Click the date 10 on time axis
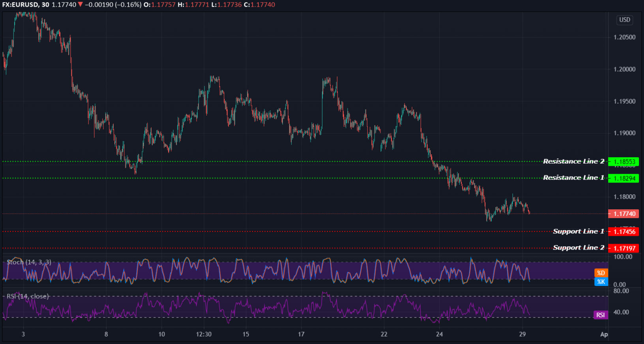The height and width of the screenshot is (344, 644). (x=162, y=334)
